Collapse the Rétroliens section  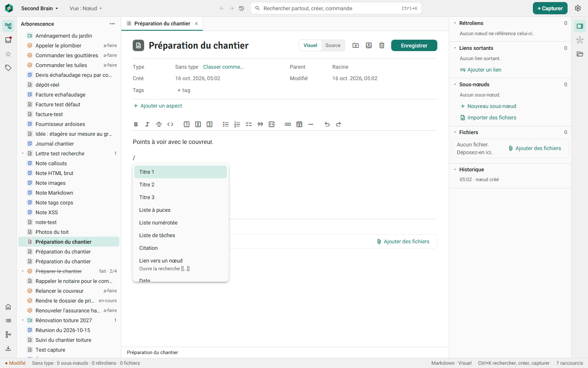[x=455, y=23]
